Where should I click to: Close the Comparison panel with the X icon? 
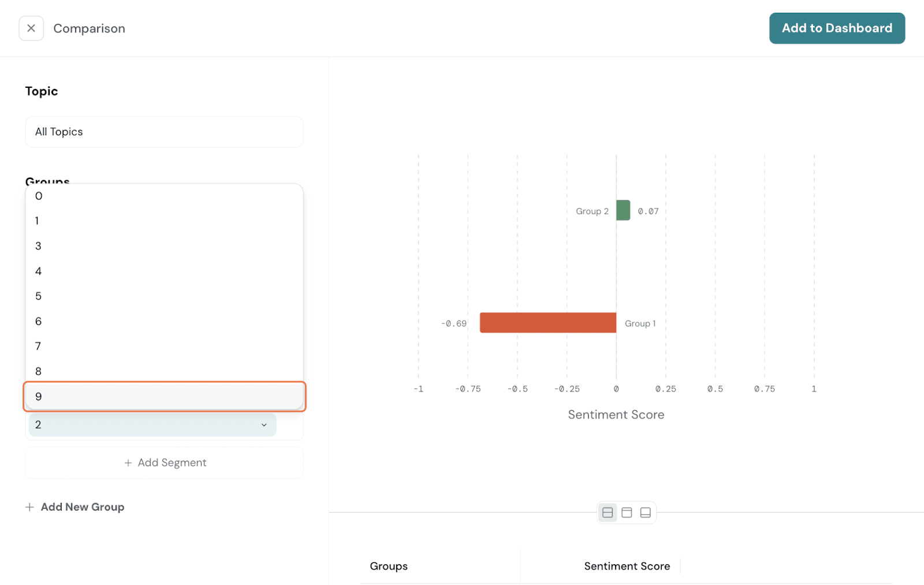(31, 28)
